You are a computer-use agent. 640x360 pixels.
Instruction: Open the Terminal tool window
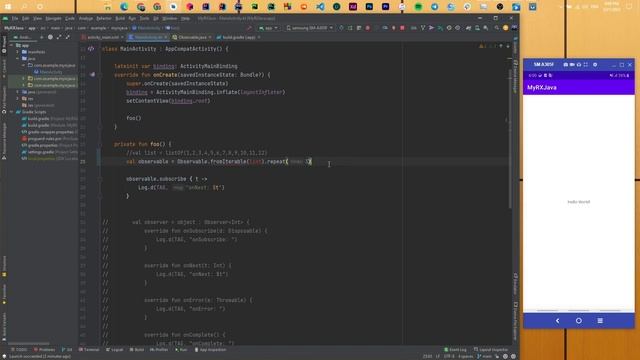89,350
